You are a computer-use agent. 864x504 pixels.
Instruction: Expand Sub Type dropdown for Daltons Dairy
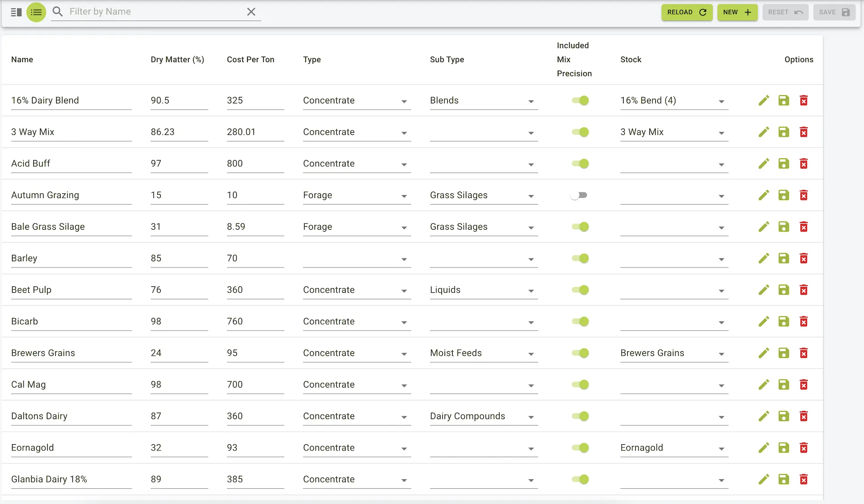tap(483, 416)
